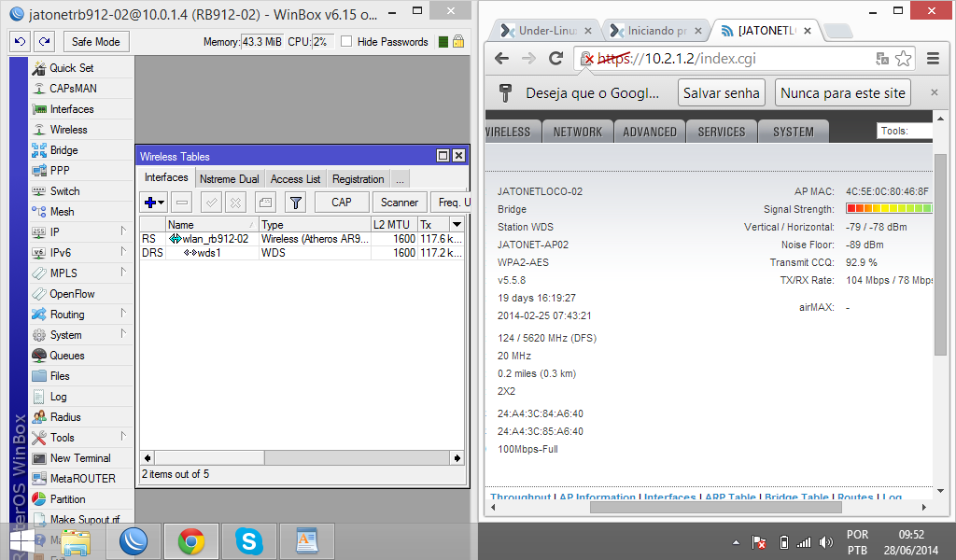
Task: Click the X disable interface icon
Action: coord(235,203)
